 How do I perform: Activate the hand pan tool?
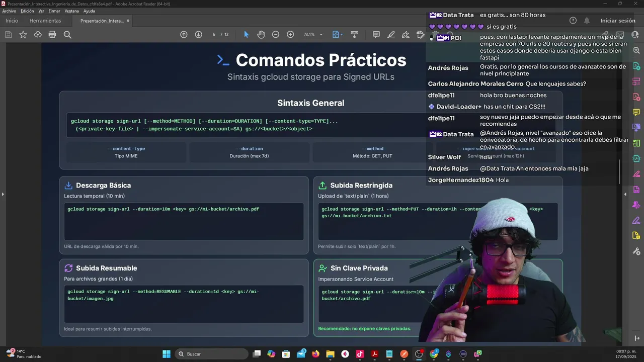[261, 34]
